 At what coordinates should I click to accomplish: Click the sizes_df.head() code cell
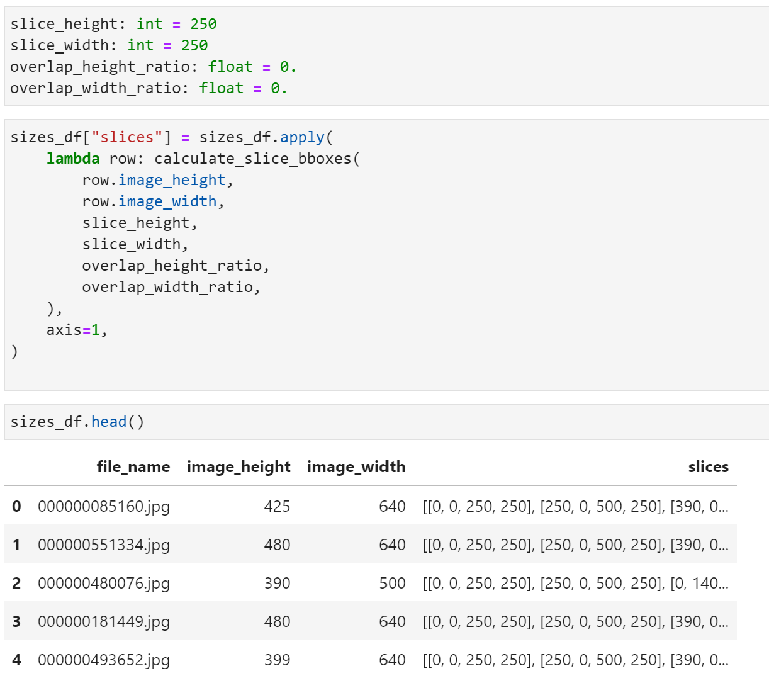coord(386,422)
